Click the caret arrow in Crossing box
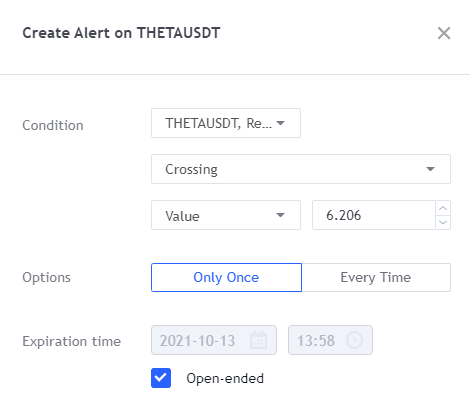This screenshot has width=470, height=404. 430,169
